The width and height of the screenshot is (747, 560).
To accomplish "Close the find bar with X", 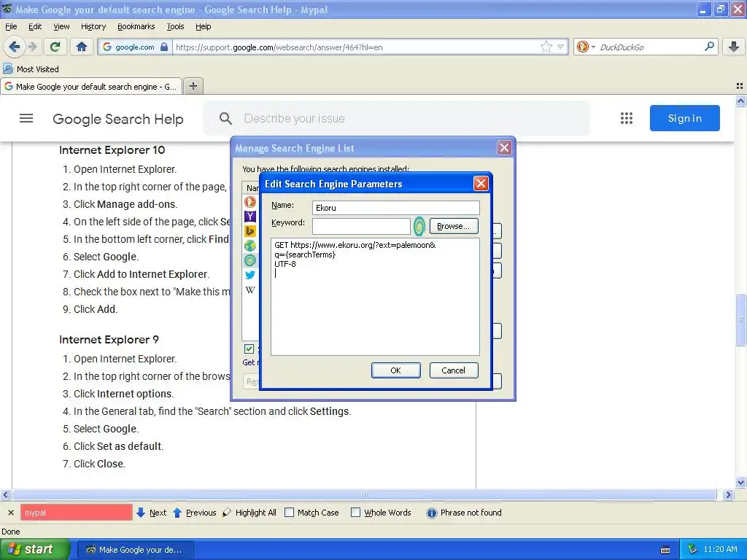I will coord(10,513).
